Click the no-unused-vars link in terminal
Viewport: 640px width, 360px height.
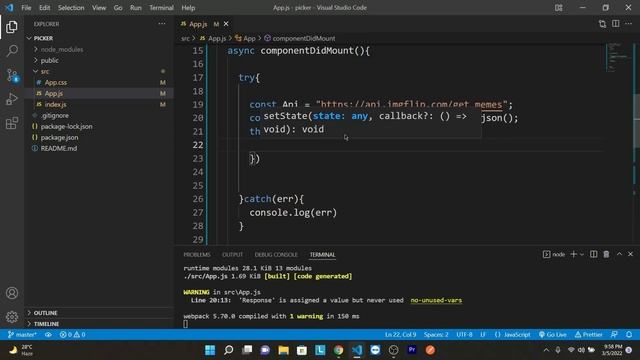(x=436, y=300)
